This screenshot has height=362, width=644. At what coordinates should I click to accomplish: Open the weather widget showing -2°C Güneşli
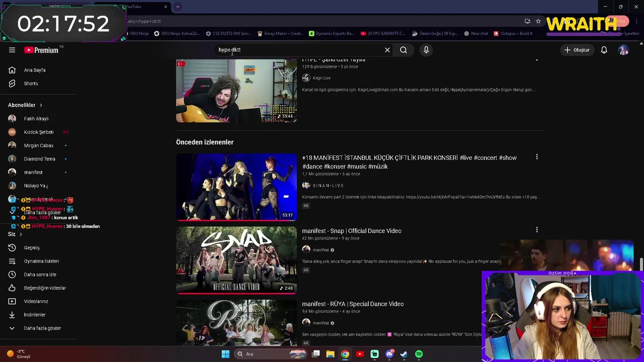[19, 354]
